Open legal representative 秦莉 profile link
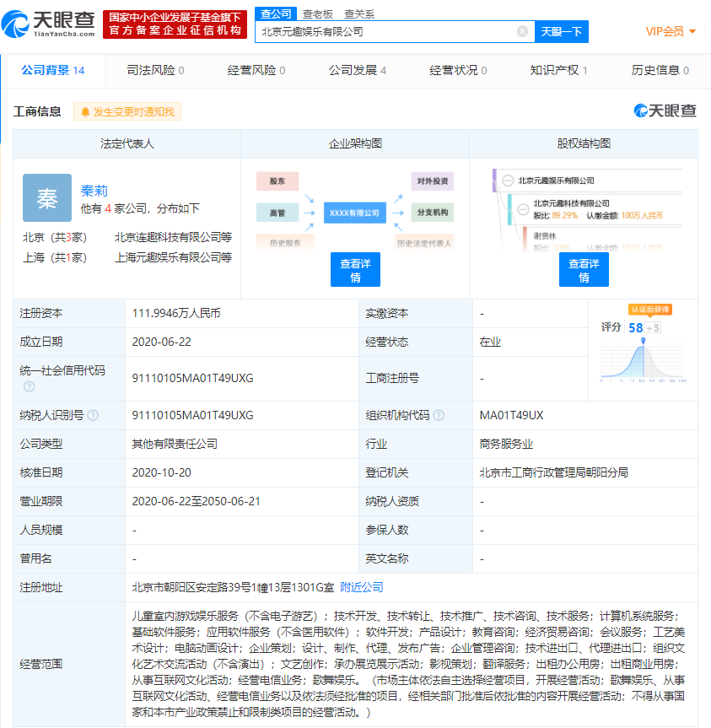 pos(94,191)
